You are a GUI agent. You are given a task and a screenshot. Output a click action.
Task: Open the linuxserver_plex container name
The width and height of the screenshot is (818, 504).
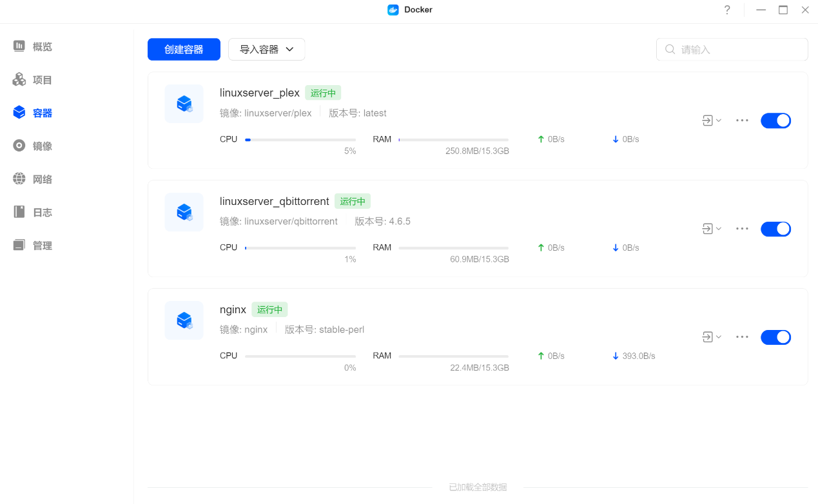(260, 93)
